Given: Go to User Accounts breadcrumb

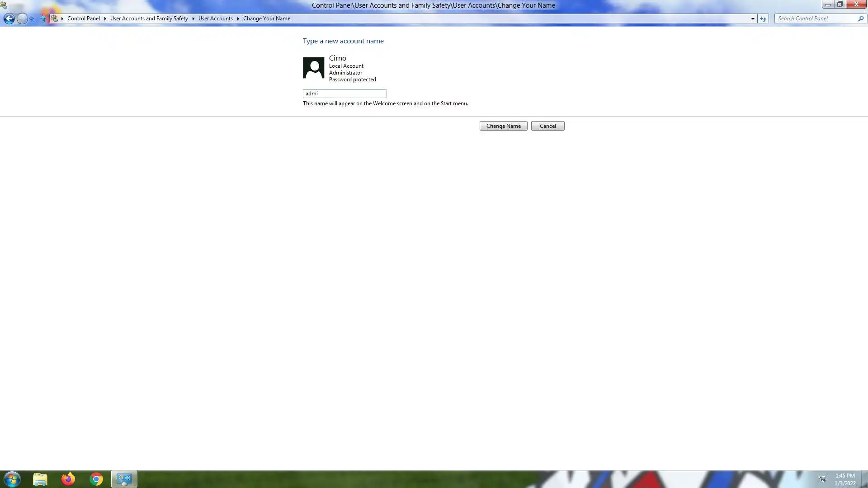Looking at the screenshot, I should 215,19.
